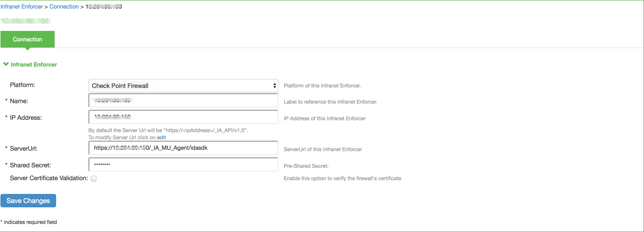Click into the Name input field

click(183, 101)
